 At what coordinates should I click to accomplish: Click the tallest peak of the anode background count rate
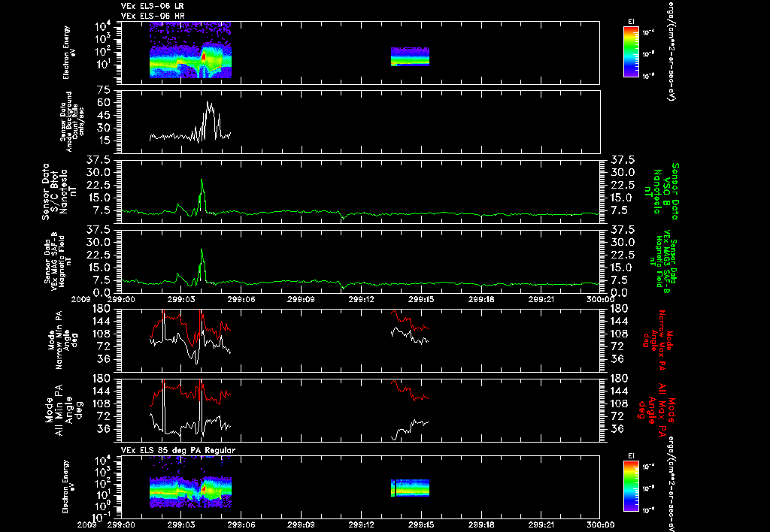click(208, 103)
